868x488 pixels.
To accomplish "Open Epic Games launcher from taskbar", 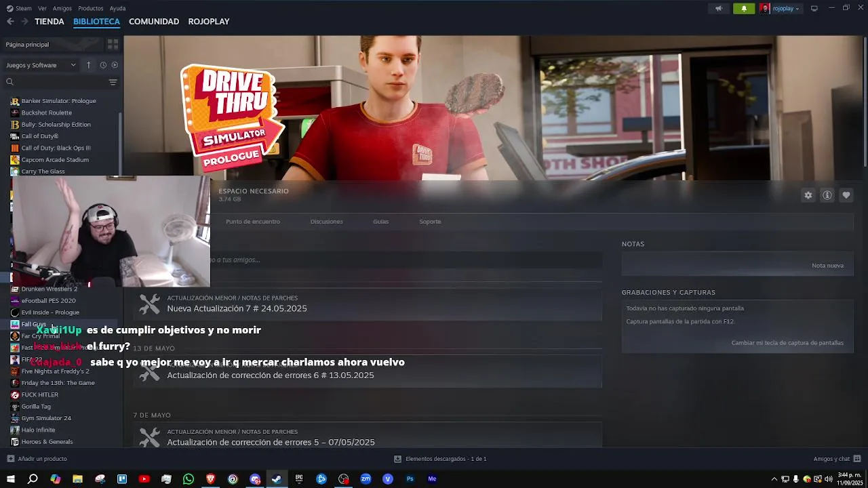I will click(299, 479).
